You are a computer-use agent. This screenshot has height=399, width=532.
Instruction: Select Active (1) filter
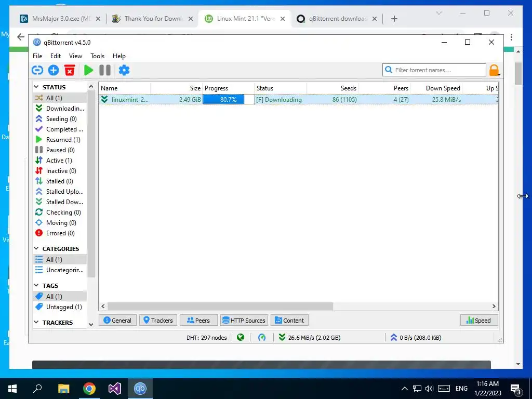tap(60, 161)
